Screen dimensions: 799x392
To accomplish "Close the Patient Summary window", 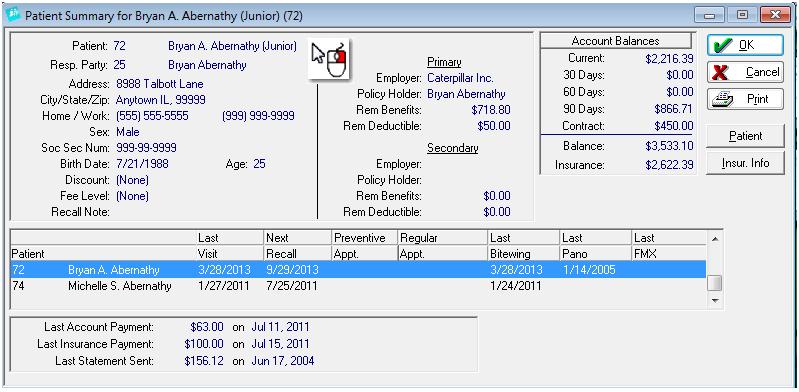I will pyautogui.click(x=775, y=15).
